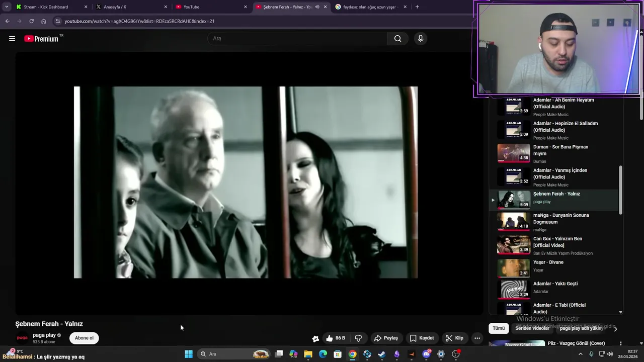Click the taskbar search box

click(234, 354)
